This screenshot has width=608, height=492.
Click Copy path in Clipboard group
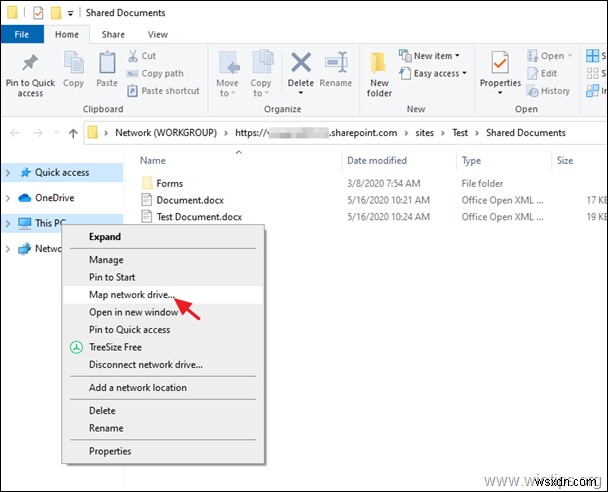(161, 73)
